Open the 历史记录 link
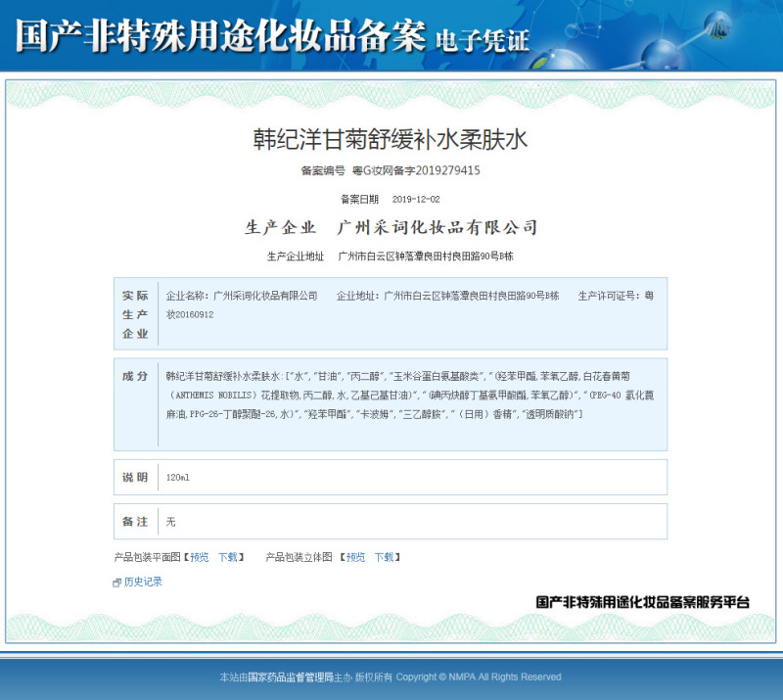 (143, 582)
